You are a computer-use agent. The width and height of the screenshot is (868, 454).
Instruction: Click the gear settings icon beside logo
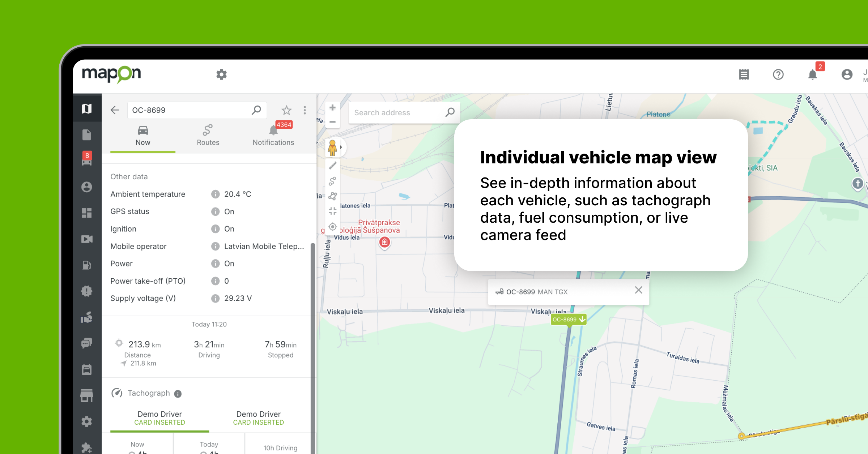pyautogui.click(x=221, y=74)
